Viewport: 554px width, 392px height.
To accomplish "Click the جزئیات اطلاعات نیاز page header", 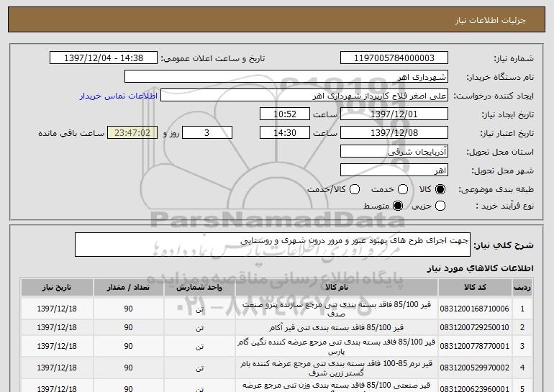I will point(490,20).
